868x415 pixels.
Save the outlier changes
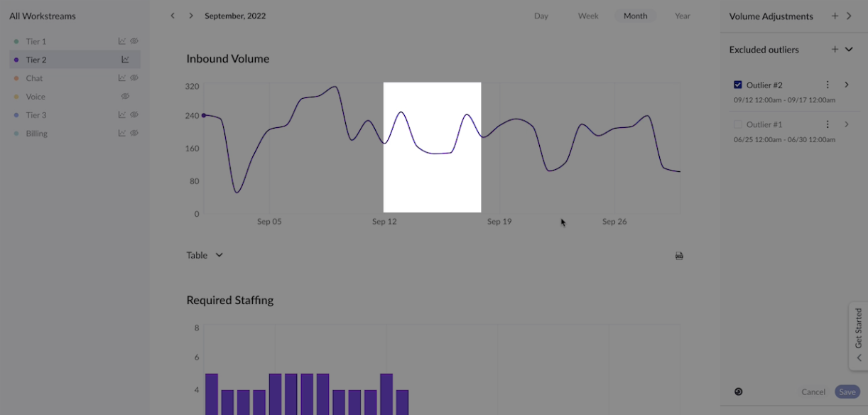tap(847, 392)
